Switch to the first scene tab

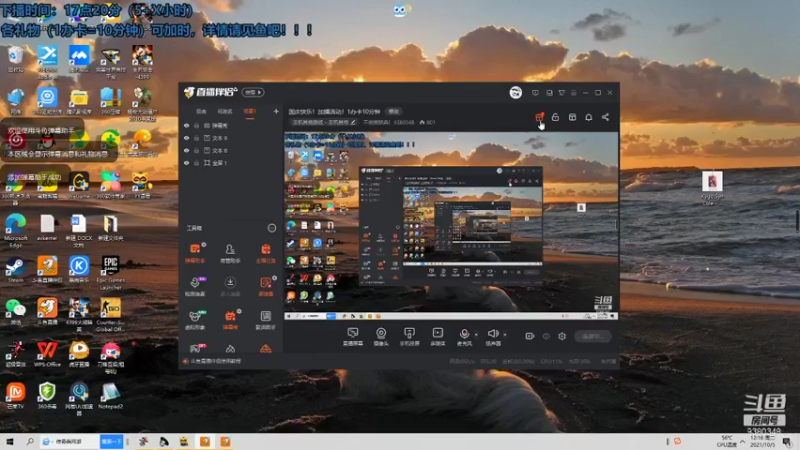(202, 111)
